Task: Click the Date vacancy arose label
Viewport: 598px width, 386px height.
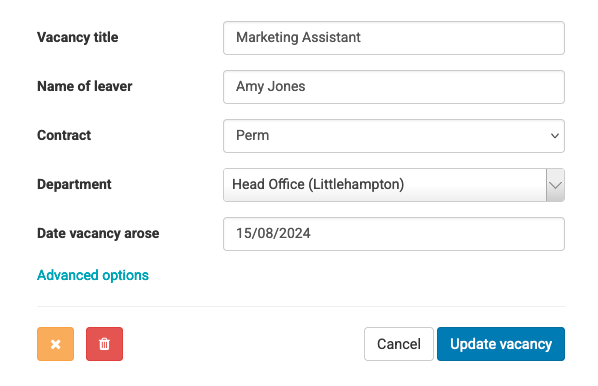Action: click(98, 233)
